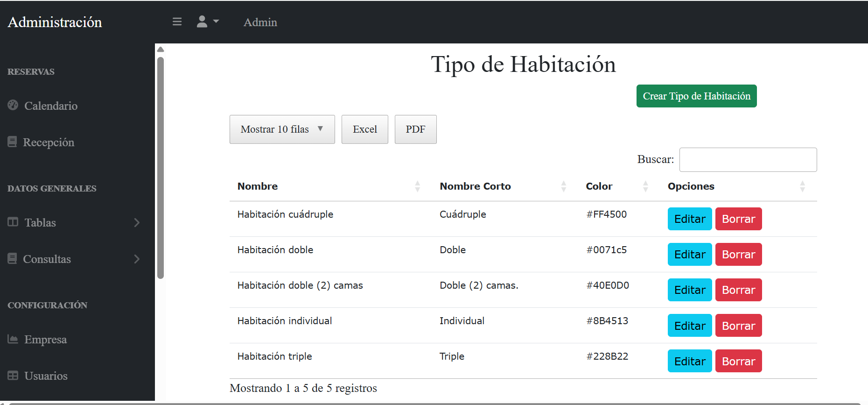Delete the Habitación triple row
This screenshot has width=868, height=405.
[x=738, y=361]
